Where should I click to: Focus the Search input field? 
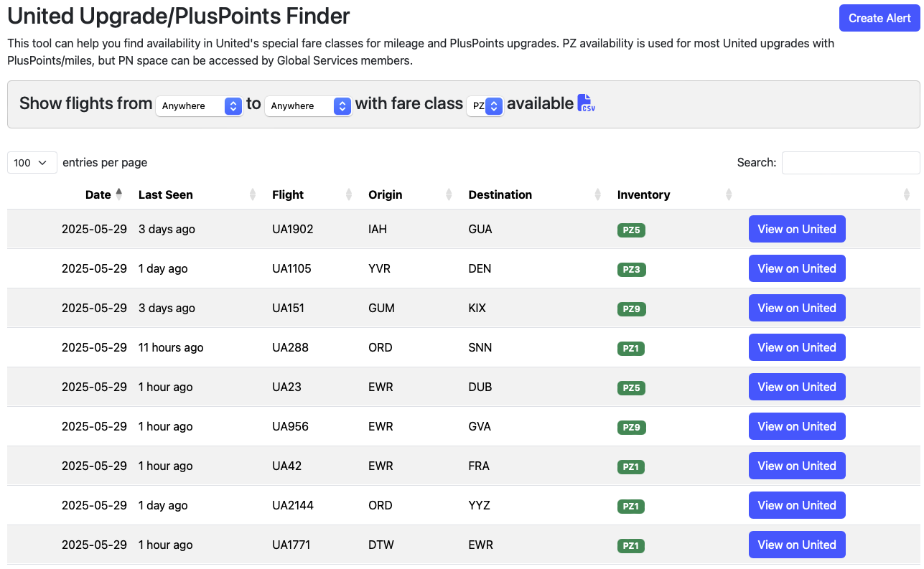pos(851,163)
